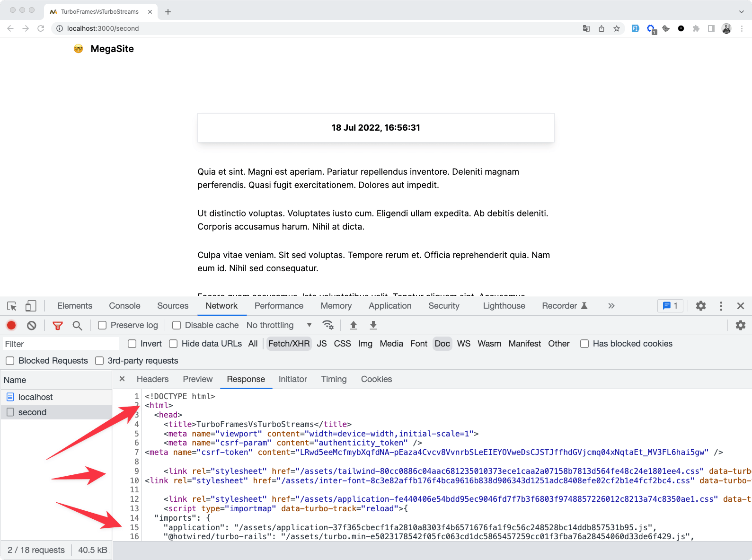The width and height of the screenshot is (752, 560).
Task: Open the network search magnifier
Action: point(77,325)
